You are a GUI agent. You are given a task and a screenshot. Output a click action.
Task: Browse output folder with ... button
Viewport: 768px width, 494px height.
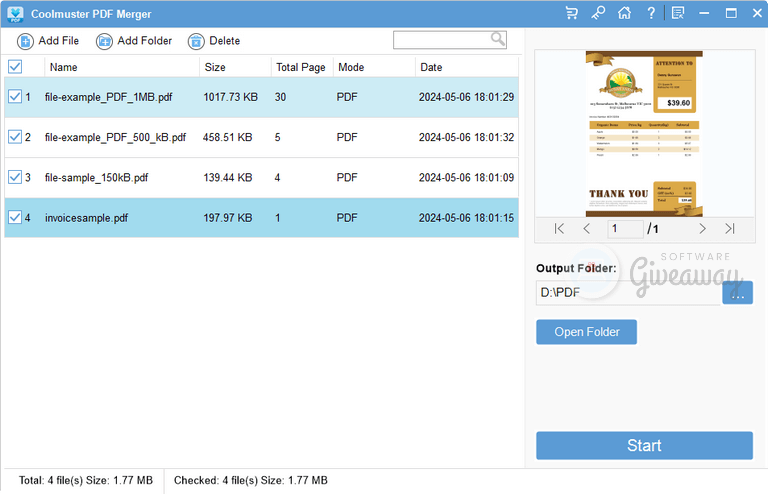coord(737,292)
